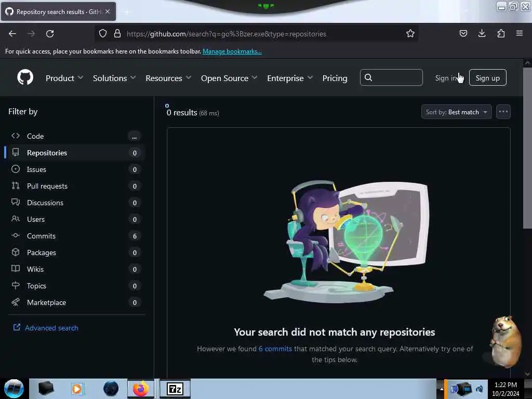
Task: Expand the Solutions menu
Action: [x=114, y=78]
